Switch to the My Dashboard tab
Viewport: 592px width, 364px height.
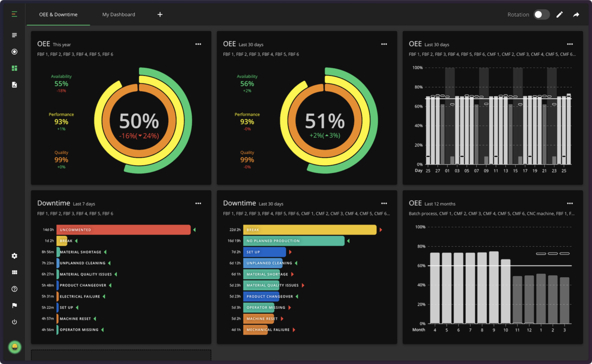(118, 14)
